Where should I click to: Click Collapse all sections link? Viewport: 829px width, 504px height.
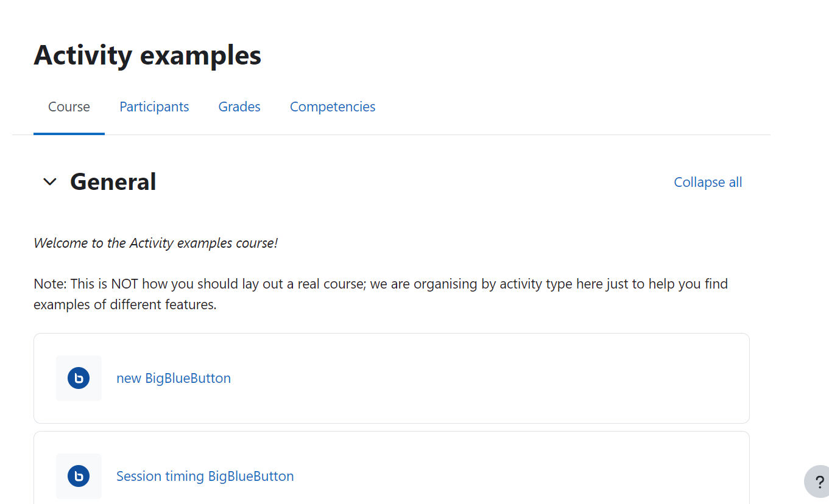coord(708,182)
